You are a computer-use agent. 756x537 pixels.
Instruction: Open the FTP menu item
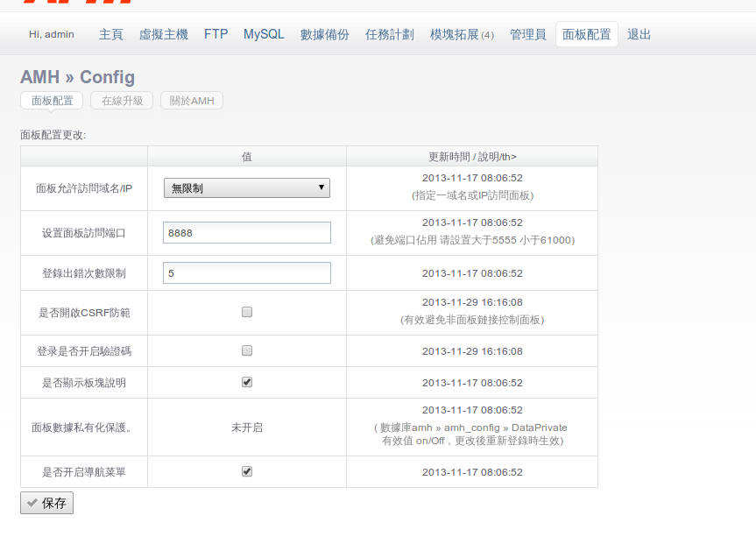tap(215, 35)
